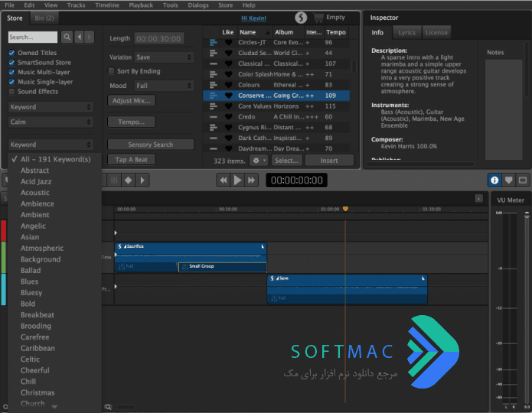Open the second Keyword dropdown
The image size is (532, 413).
point(51,145)
